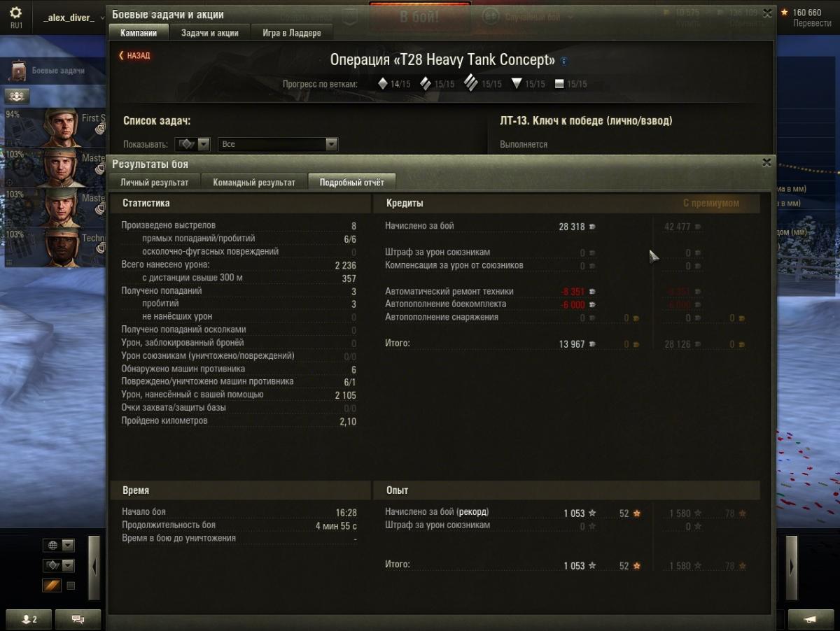The image size is (840, 631).
Task: Click the Урон, нанесённый с вашей помощью row
Action: click(239, 395)
